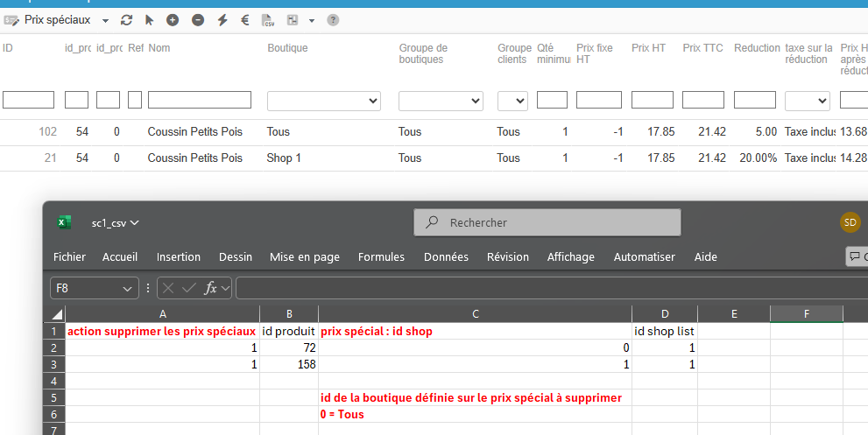Click the Excel Select All corner button

57,314
